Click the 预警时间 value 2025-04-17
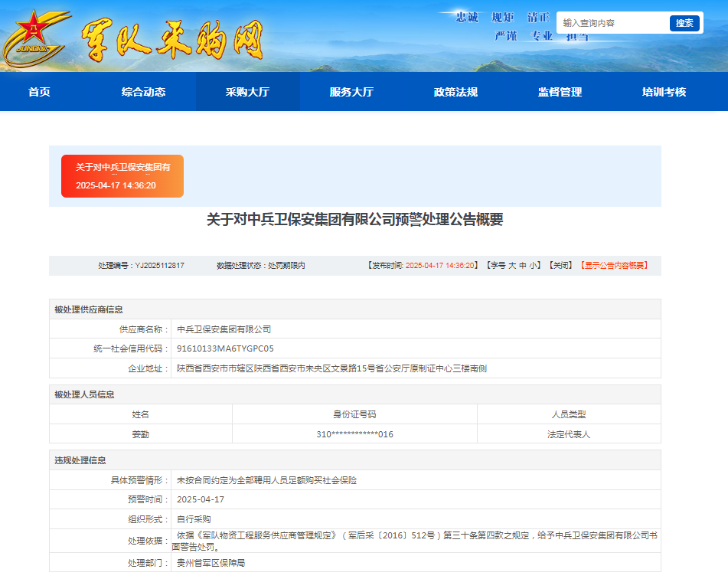Image resolution: width=728 pixels, height=579 pixels. pyautogui.click(x=201, y=499)
